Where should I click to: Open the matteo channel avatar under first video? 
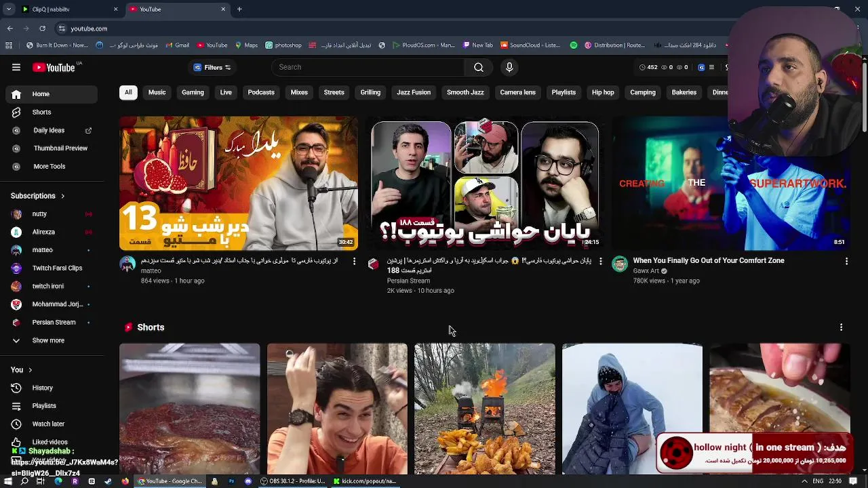tap(127, 264)
